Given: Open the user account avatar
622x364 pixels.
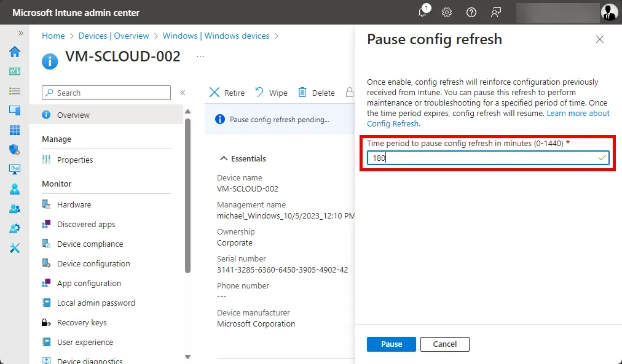Looking at the screenshot, I should pyautogui.click(x=609, y=12).
